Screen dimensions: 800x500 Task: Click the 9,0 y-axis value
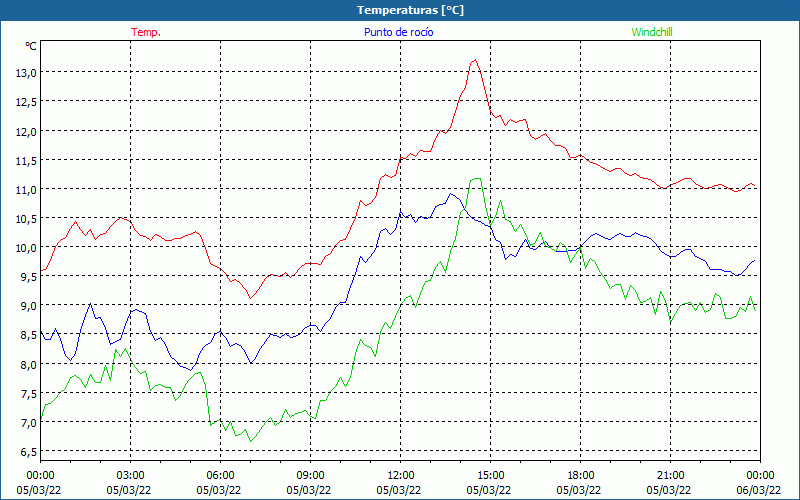click(28, 306)
